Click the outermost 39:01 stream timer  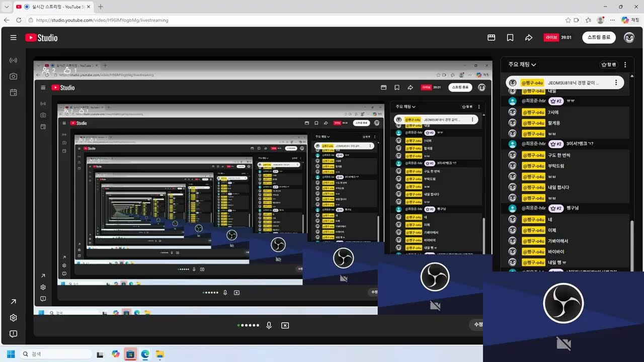tap(566, 38)
